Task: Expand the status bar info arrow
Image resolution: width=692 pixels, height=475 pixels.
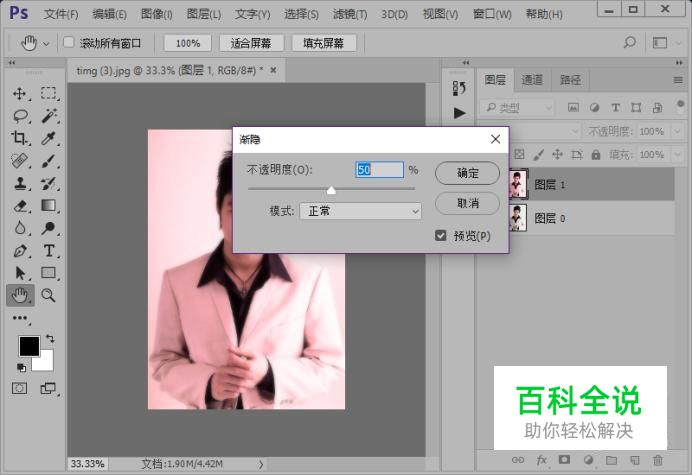Action: coord(261,464)
